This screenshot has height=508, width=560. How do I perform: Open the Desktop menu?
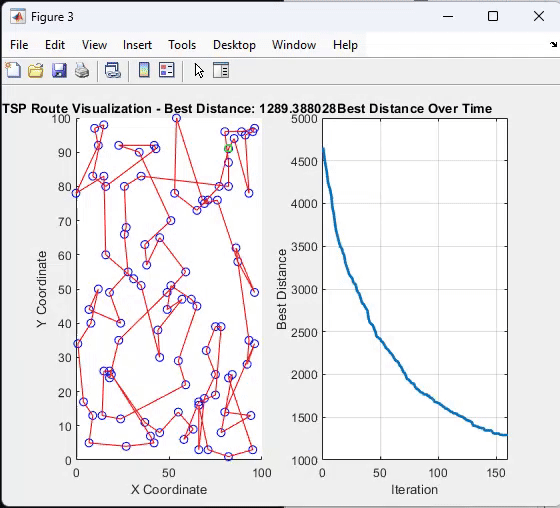[234, 45]
